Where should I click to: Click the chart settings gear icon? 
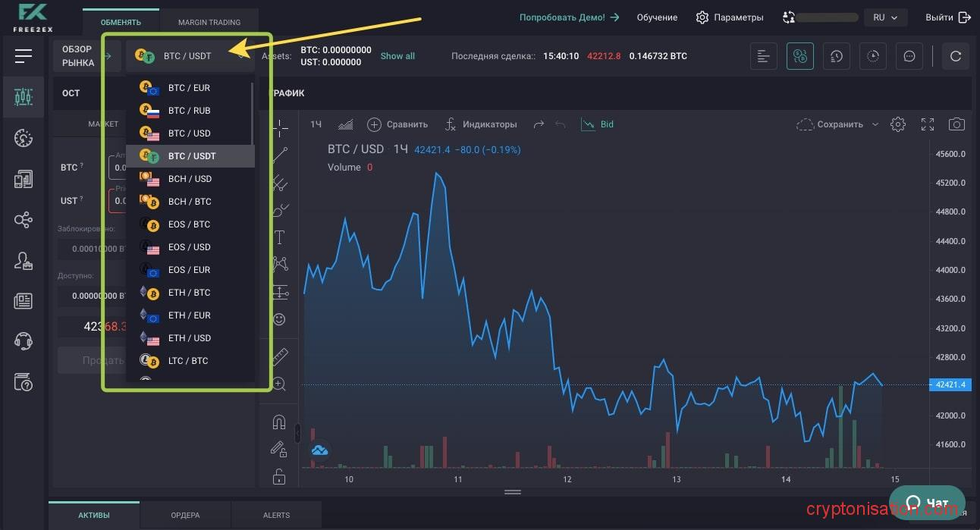point(898,124)
